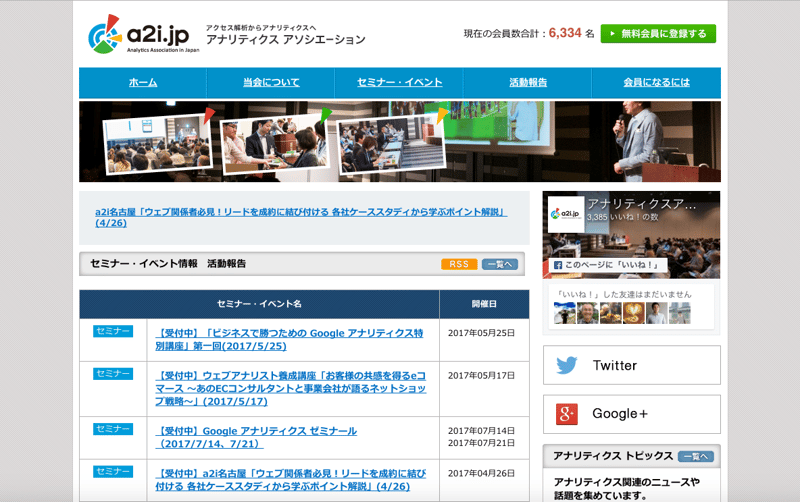This screenshot has height=502, width=800.
Task: Open the 当会について menu item
Action: pyautogui.click(x=271, y=83)
